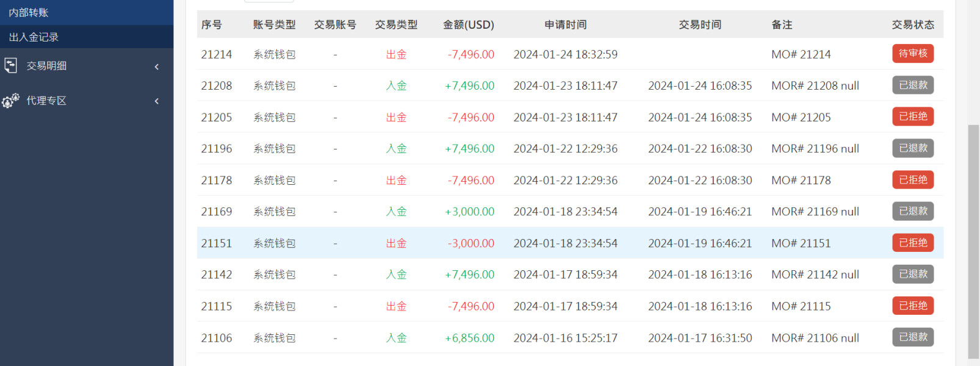Select serial number 21142
This screenshot has height=366, width=980.
click(x=217, y=275)
